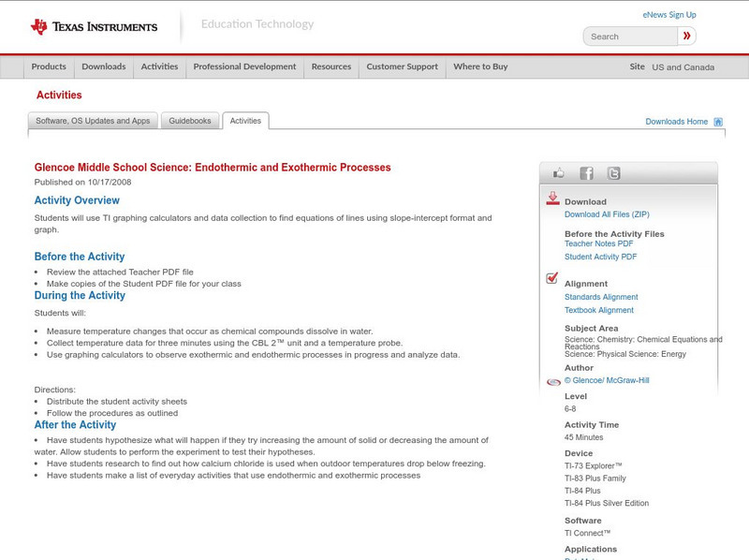Click the '6-8' level value

tap(570, 409)
